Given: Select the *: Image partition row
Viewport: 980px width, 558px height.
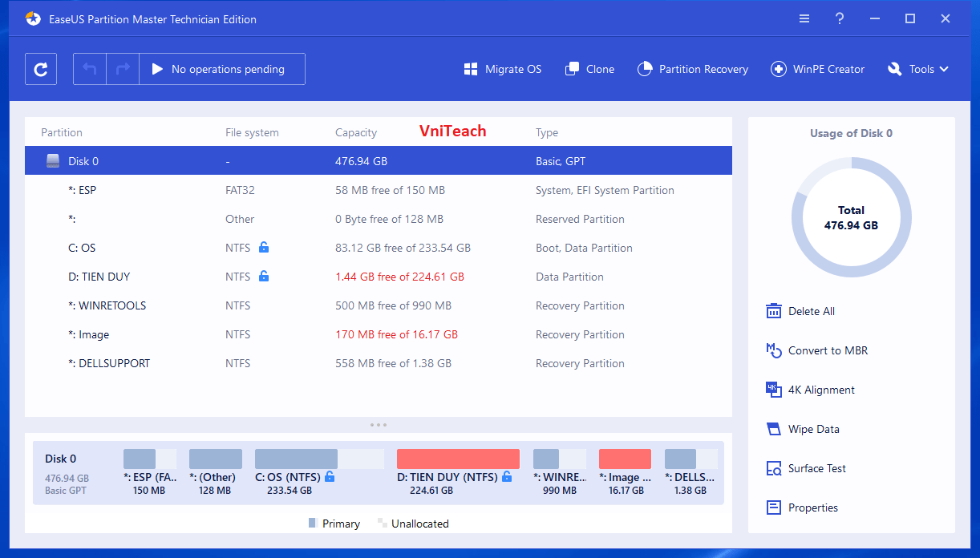Looking at the screenshot, I should pos(379,334).
